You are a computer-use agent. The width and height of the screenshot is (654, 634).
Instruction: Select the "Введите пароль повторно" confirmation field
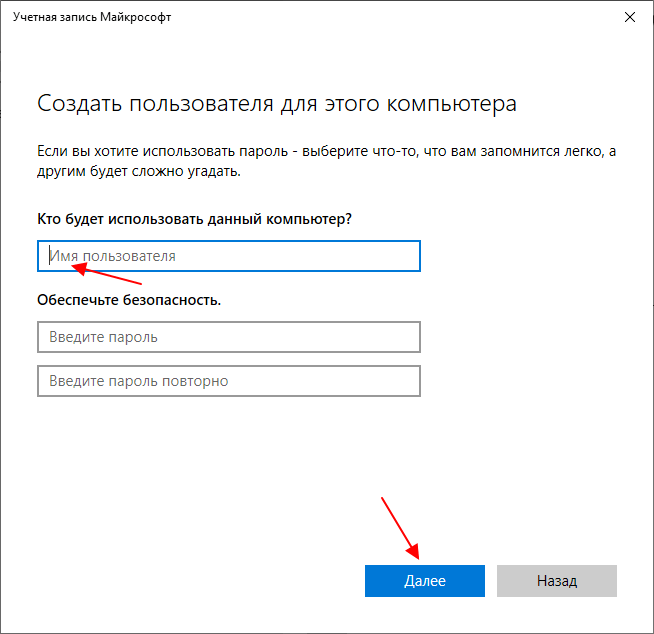point(229,381)
